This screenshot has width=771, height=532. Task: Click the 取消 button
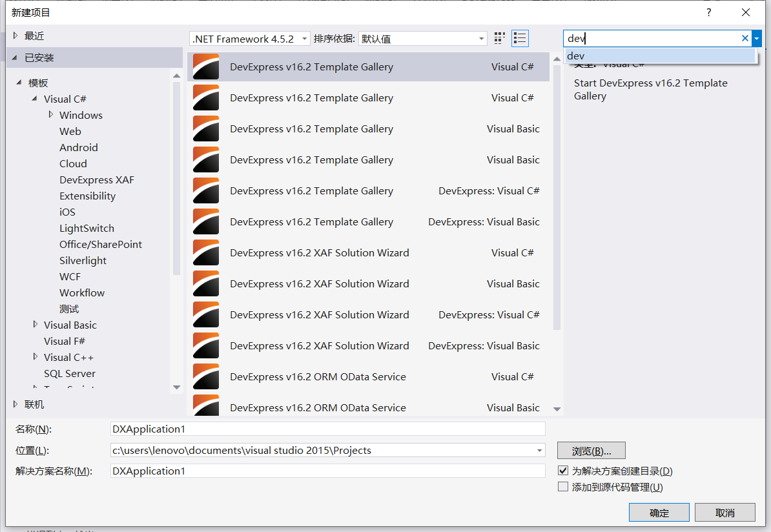[725, 513]
